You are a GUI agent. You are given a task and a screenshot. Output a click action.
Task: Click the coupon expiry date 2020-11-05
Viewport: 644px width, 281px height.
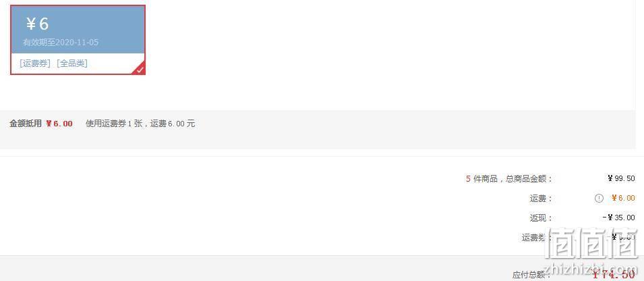point(77,43)
